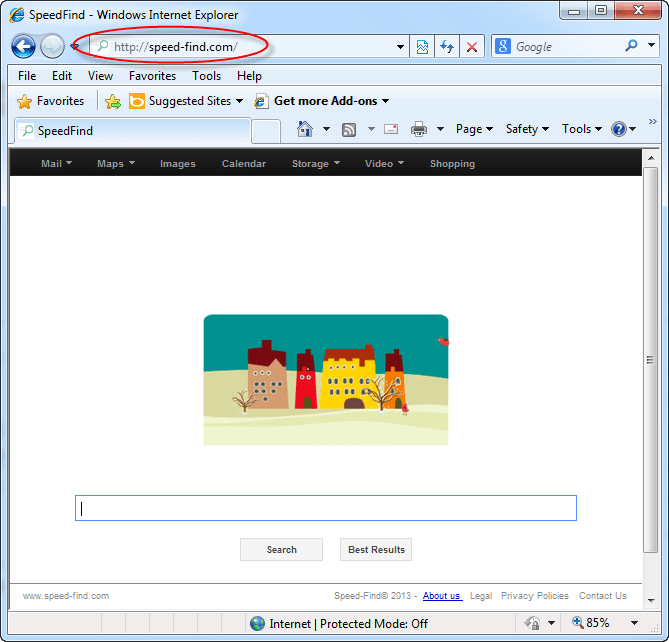Open a new blank tab

[266, 131]
